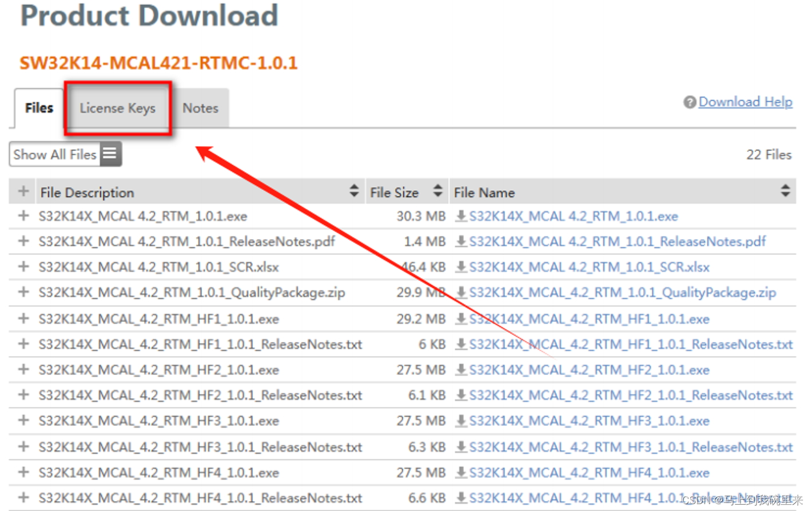Image resolution: width=812 pixels, height=511 pixels.
Task: Expand row RTM_HF2_1.0.1_ReleaseNotes.txt
Action: click(x=23, y=395)
